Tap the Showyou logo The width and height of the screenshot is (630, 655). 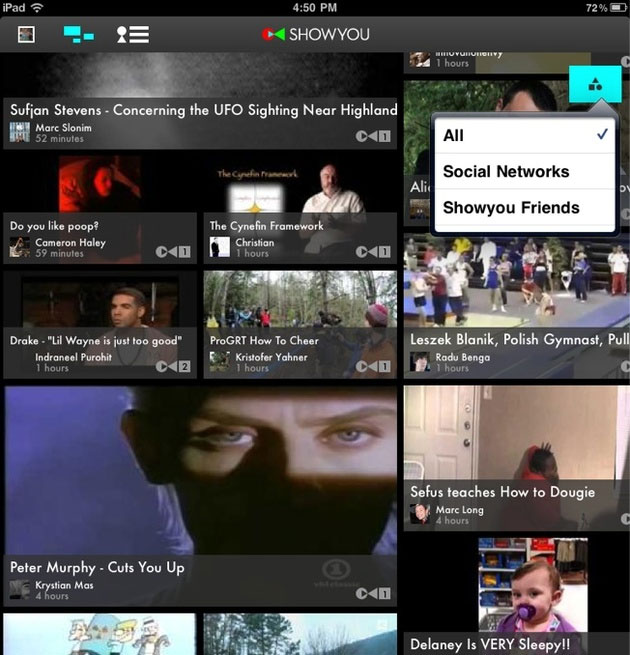coord(315,34)
